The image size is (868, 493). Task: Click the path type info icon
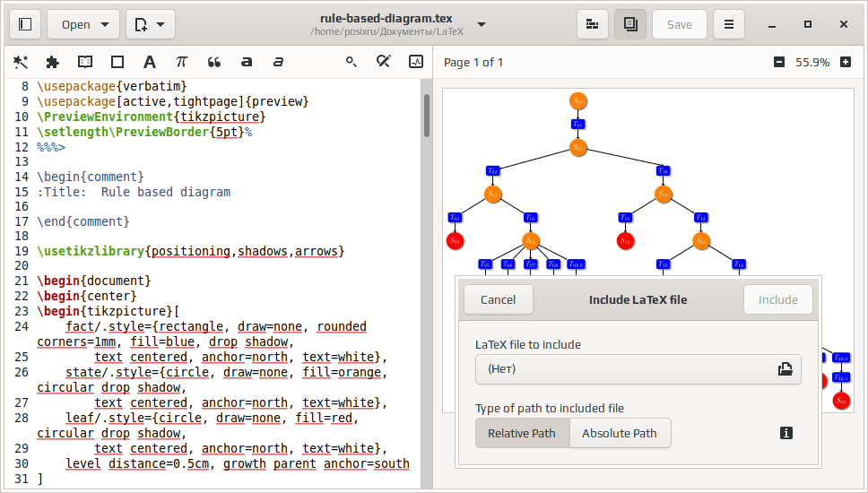(786, 433)
